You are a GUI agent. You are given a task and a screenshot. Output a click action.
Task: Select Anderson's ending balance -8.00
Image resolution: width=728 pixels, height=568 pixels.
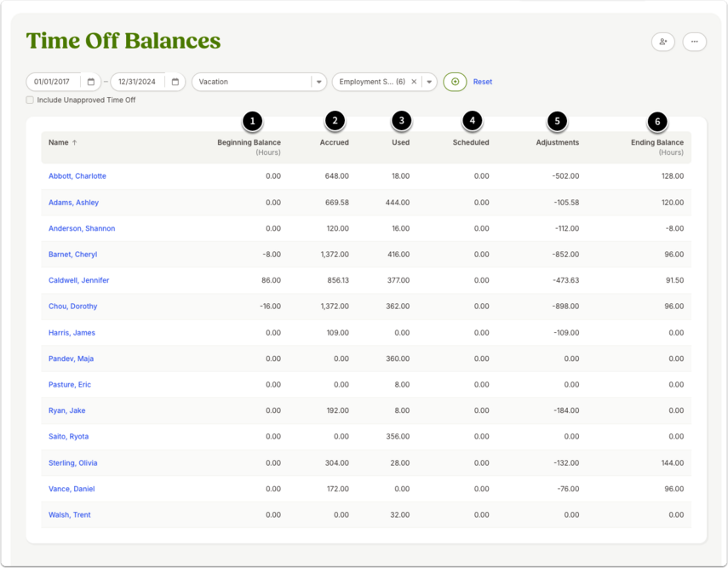click(x=674, y=228)
